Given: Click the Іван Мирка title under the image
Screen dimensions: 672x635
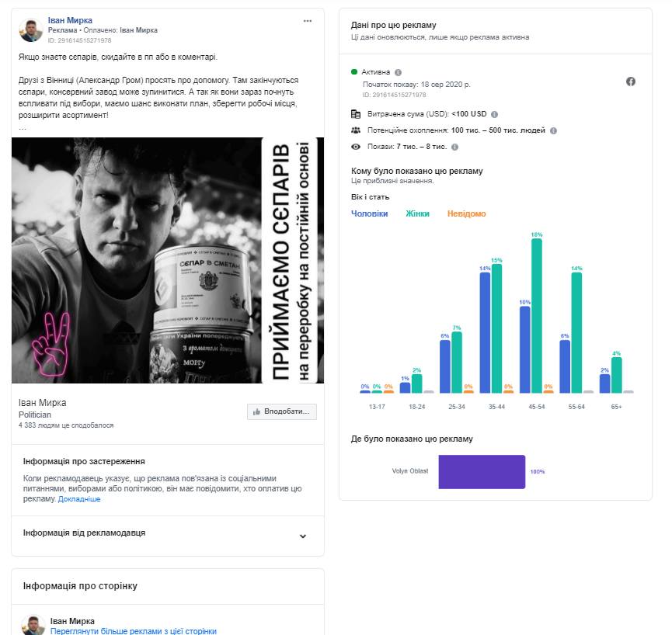Looking at the screenshot, I should tap(43, 403).
